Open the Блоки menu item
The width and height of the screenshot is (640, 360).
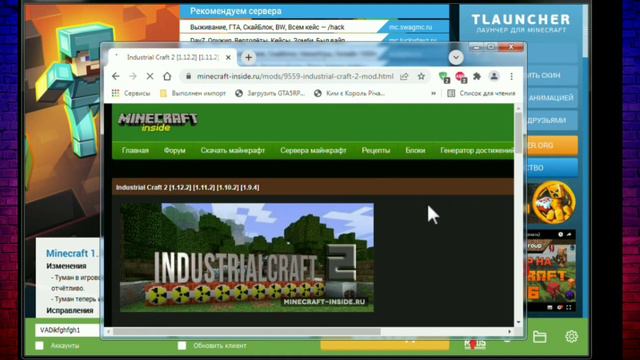point(415,150)
